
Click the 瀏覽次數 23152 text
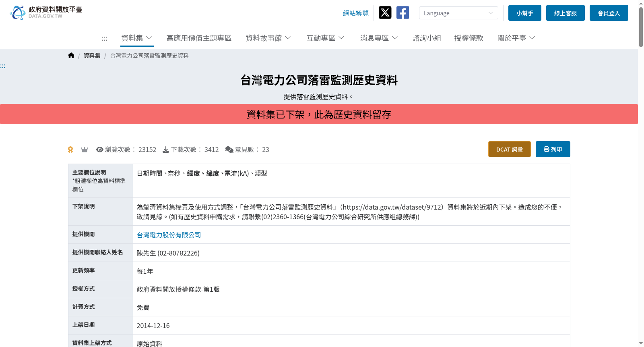click(x=130, y=150)
